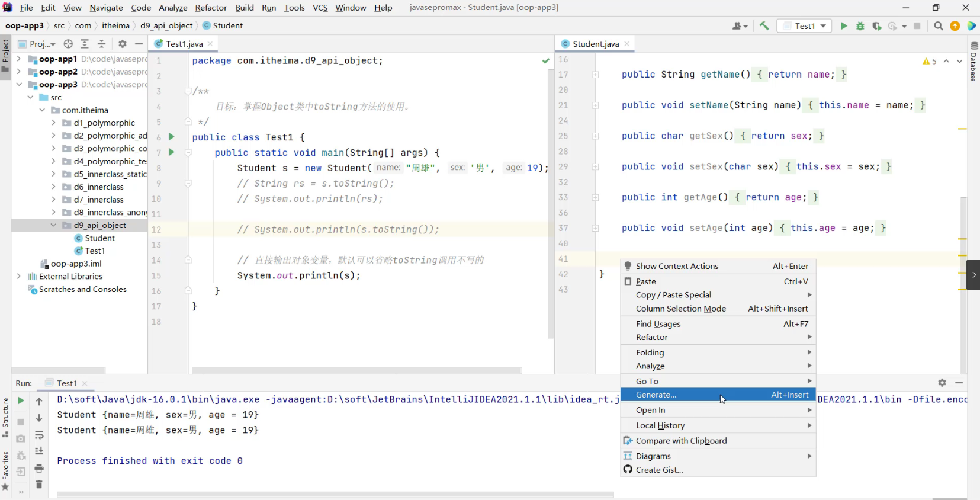
Task: Run the Test1 configuration with green play button
Action: [x=844, y=26]
